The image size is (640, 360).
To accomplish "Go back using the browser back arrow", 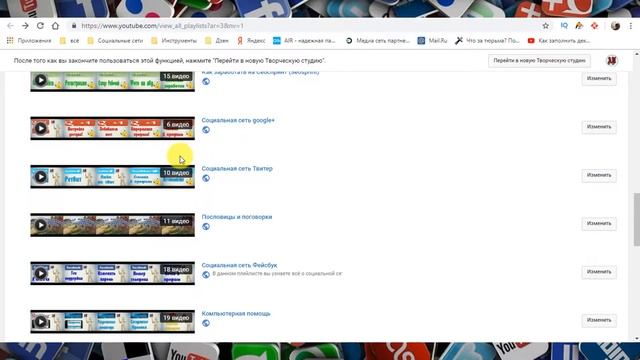I will tap(10, 26).
